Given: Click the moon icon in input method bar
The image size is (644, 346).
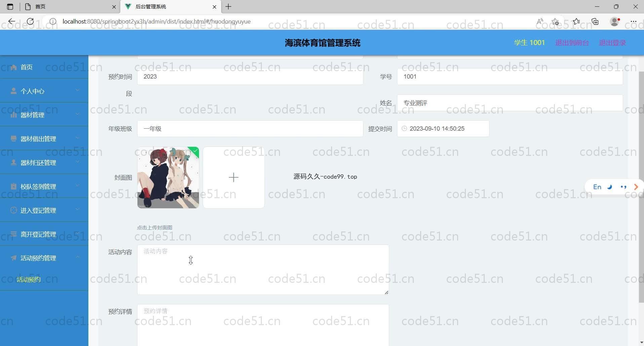Looking at the screenshot, I should coord(610,187).
